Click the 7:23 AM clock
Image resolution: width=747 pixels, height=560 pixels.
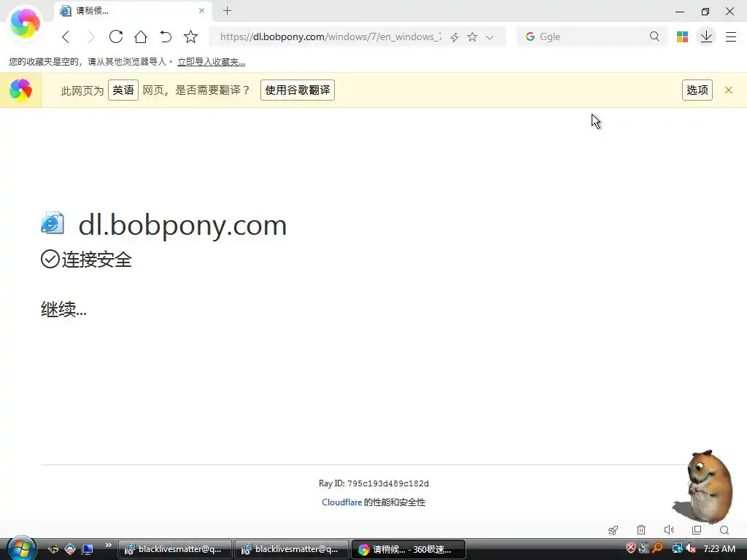(719, 548)
